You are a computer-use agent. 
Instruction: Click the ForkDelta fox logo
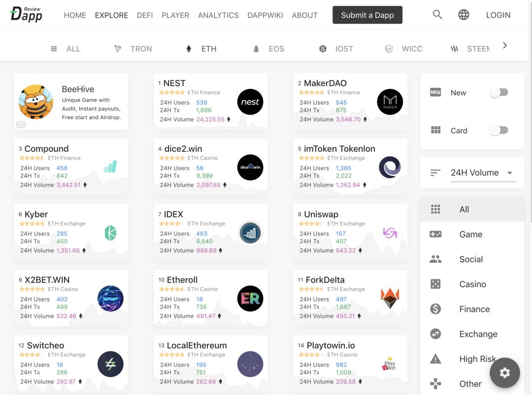[x=390, y=298]
